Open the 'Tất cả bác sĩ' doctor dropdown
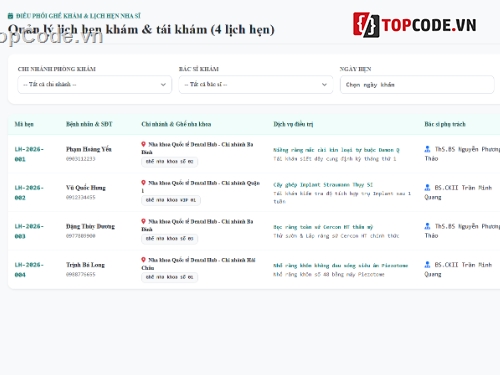 point(256,84)
